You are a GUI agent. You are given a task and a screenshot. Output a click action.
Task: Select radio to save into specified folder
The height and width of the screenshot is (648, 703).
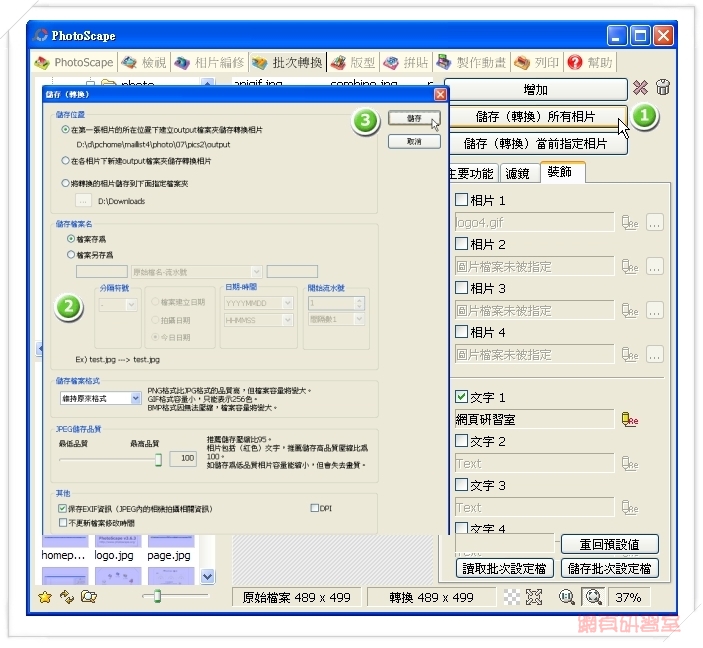65,183
